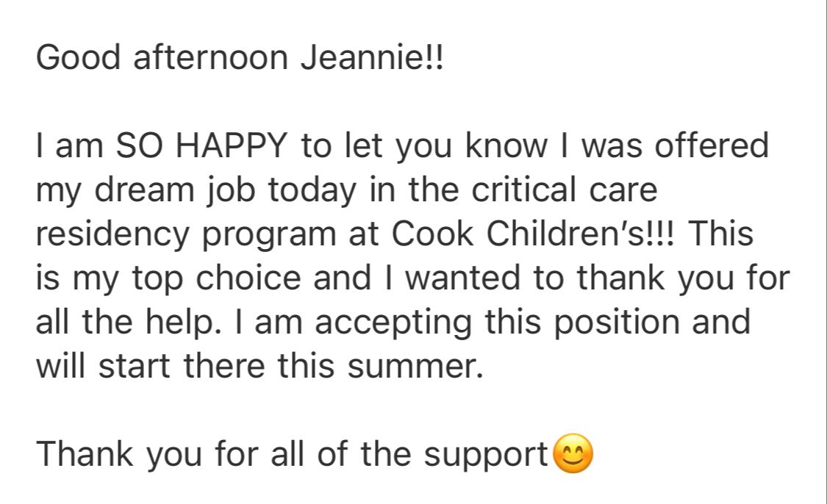Click the phrase "dream job"

coord(174,191)
